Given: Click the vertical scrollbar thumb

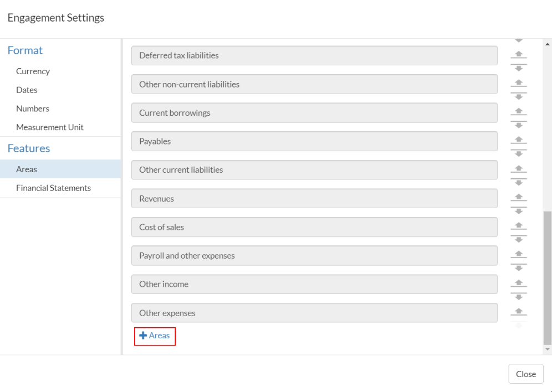Looking at the screenshot, I should (548, 277).
